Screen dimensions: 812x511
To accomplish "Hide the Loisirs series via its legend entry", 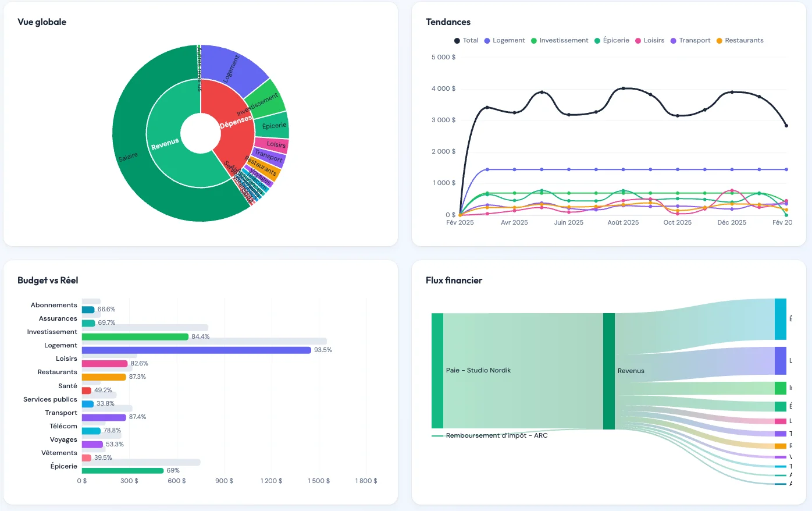I will click(650, 40).
